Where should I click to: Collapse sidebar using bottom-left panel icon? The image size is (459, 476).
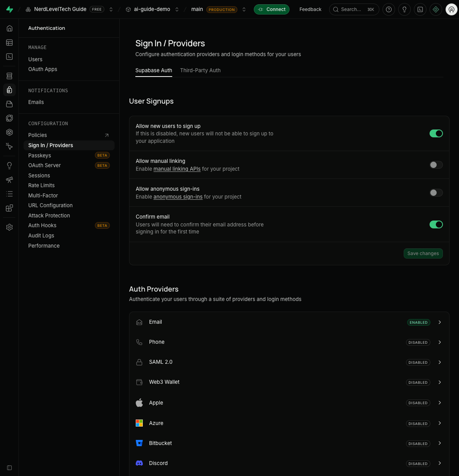pyautogui.click(x=9, y=468)
